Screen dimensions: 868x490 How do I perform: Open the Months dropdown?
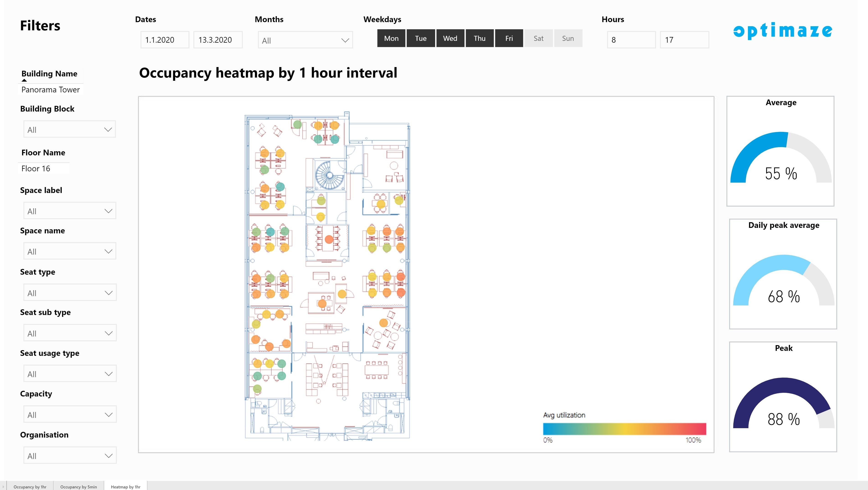(305, 40)
